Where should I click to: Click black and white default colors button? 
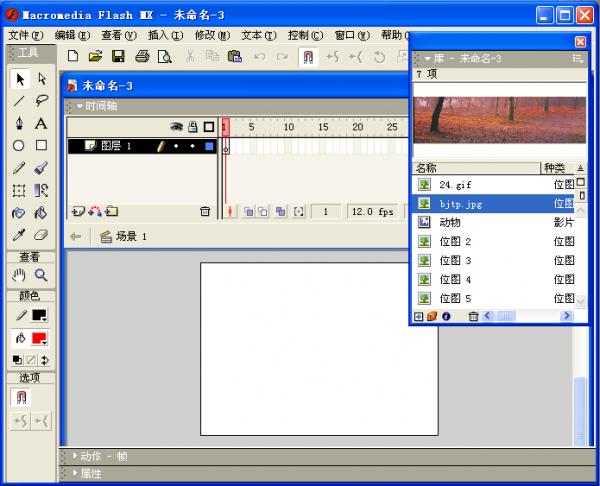pos(17,360)
